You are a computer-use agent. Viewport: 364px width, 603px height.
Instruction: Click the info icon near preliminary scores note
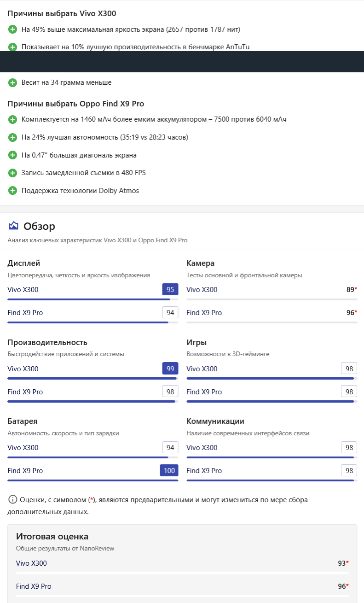click(12, 499)
